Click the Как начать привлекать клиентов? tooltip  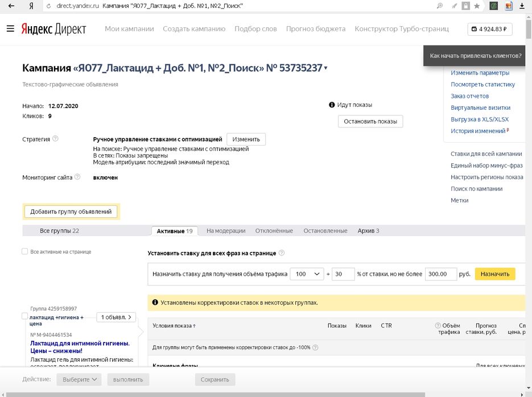pos(475,56)
